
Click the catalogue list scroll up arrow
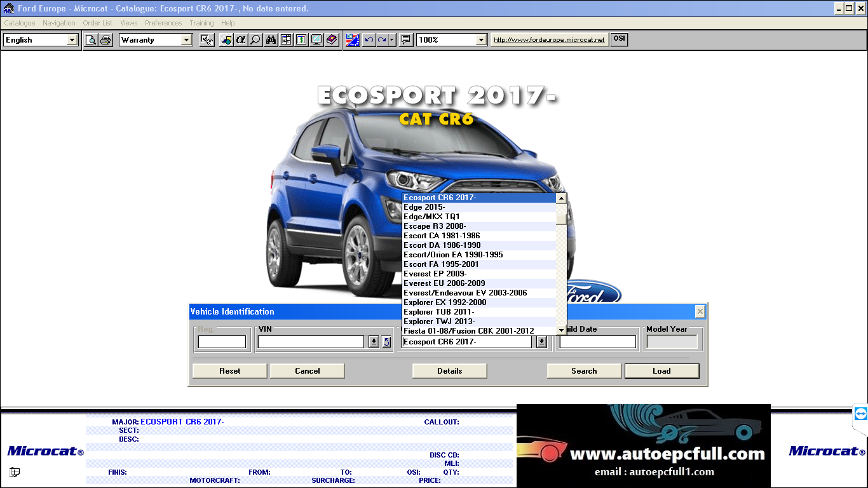tap(561, 198)
